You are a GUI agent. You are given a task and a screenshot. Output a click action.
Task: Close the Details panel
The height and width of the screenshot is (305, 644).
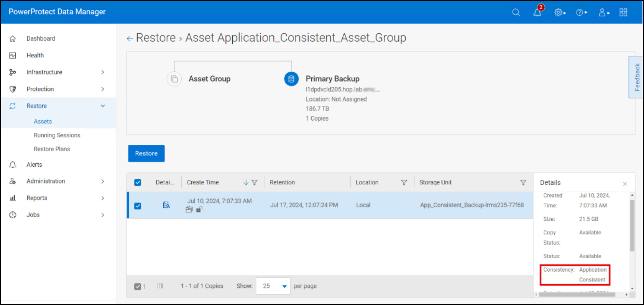(625, 184)
